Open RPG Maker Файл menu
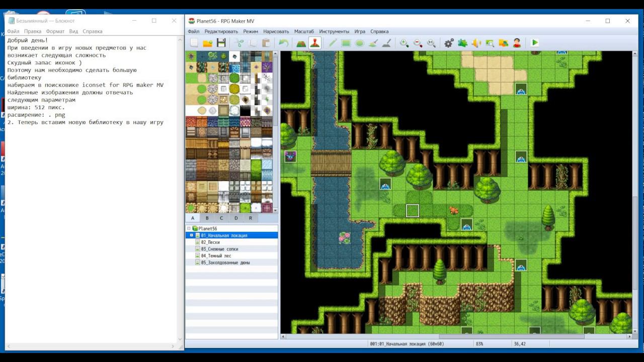 click(x=194, y=31)
